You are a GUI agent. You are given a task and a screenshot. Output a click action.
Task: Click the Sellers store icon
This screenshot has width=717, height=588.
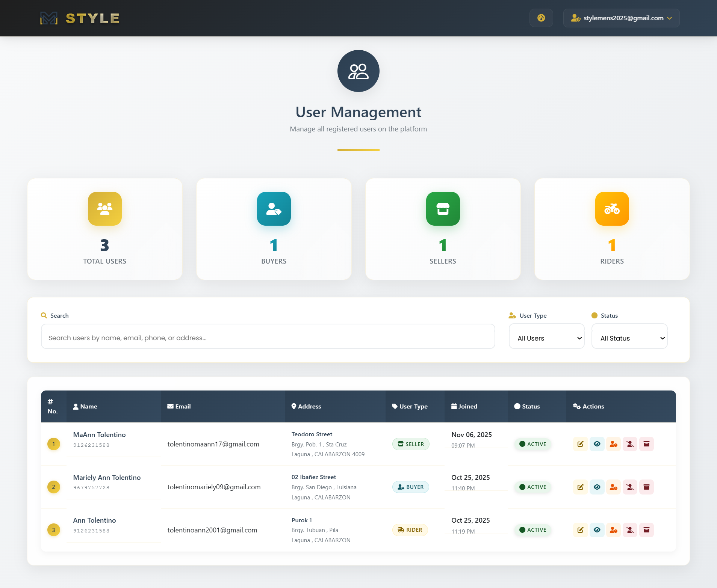(443, 209)
